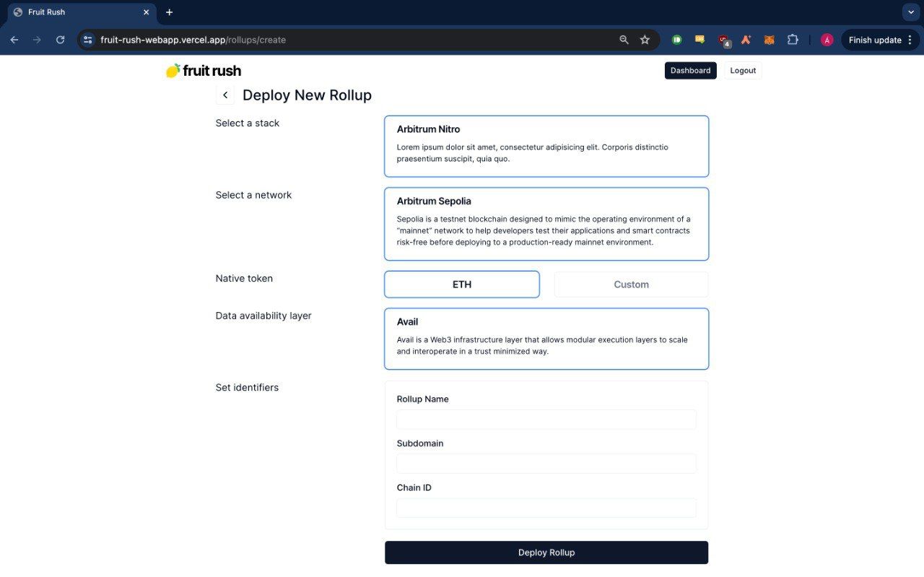This screenshot has width=924, height=577.
Task: Open the red extension with badge 4
Action: (x=723, y=40)
